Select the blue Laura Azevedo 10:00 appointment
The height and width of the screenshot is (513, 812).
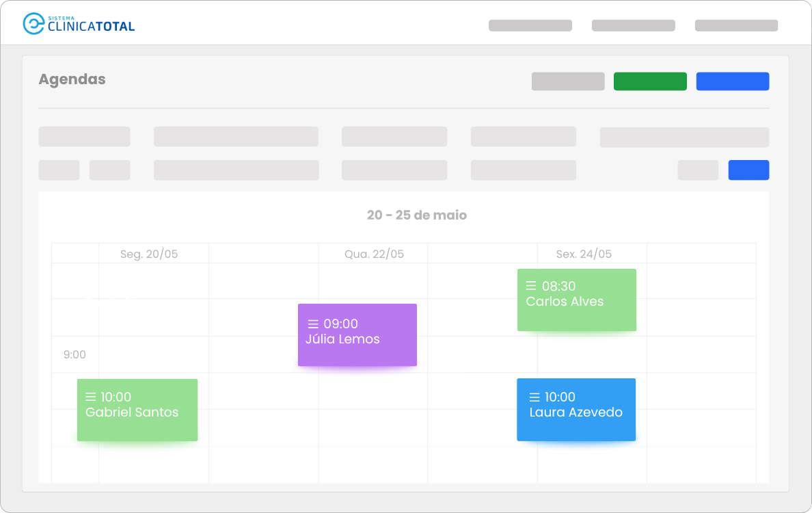click(576, 410)
